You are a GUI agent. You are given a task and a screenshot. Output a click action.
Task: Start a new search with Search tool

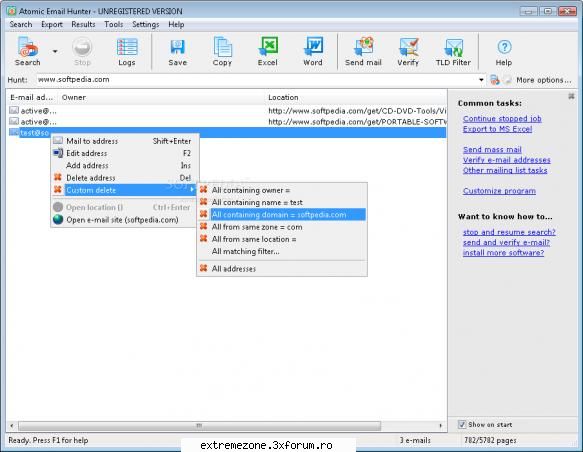(x=28, y=52)
